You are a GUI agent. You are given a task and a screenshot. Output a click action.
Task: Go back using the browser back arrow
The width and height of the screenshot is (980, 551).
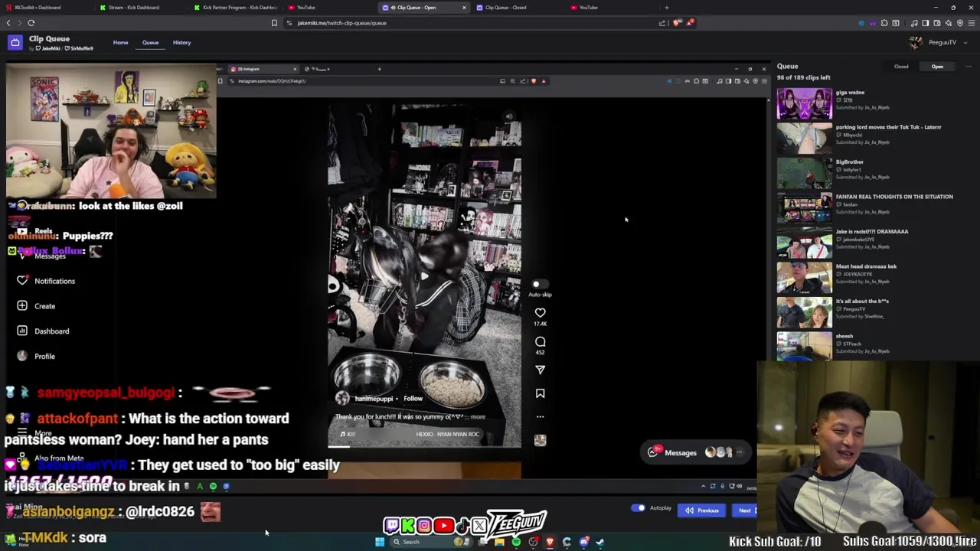pyautogui.click(x=8, y=23)
